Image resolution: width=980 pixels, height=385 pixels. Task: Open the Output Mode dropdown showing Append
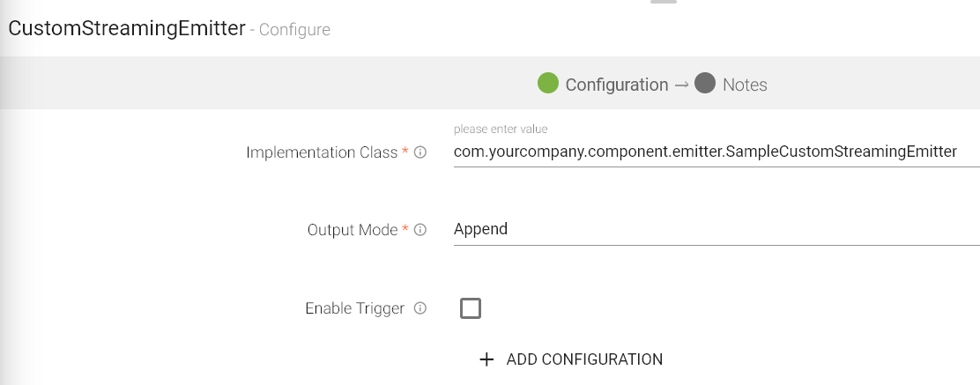tap(715, 229)
